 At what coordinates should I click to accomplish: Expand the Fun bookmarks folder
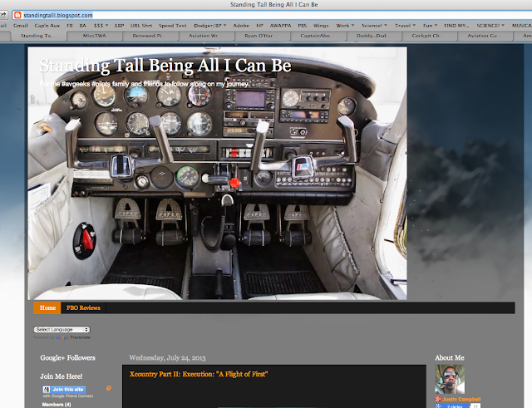[431, 26]
